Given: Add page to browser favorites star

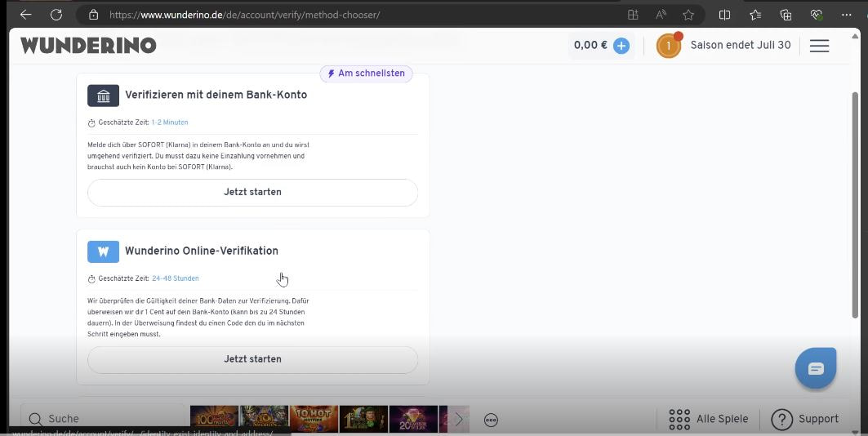Looking at the screenshot, I should click(688, 15).
